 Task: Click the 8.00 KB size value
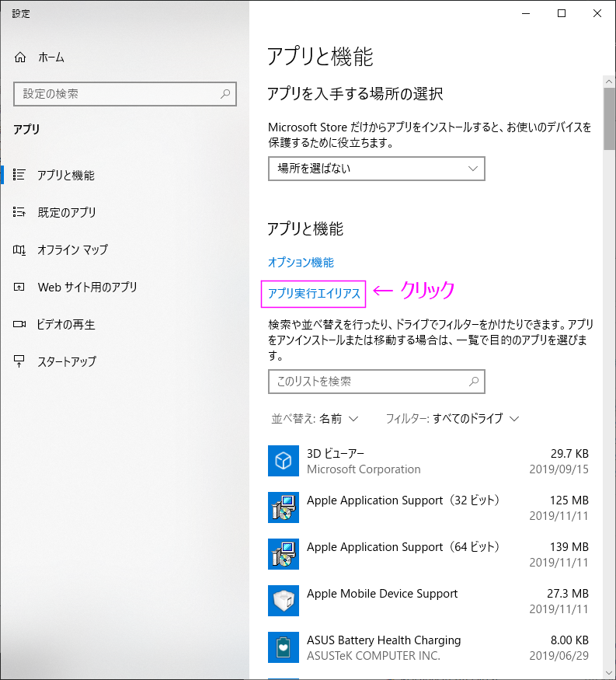tap(569, 640)
